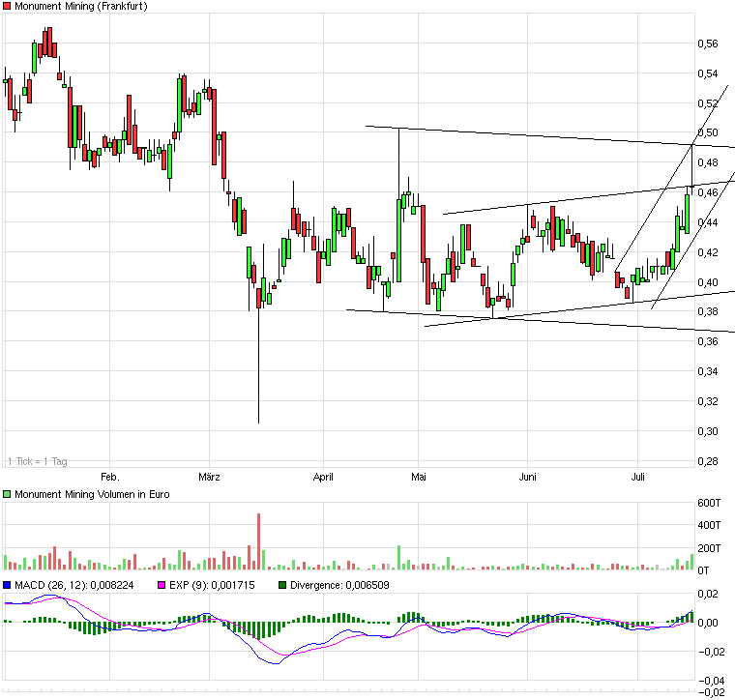
Task: Click the 400T volume axis value
Action: (x=709, y=525)
